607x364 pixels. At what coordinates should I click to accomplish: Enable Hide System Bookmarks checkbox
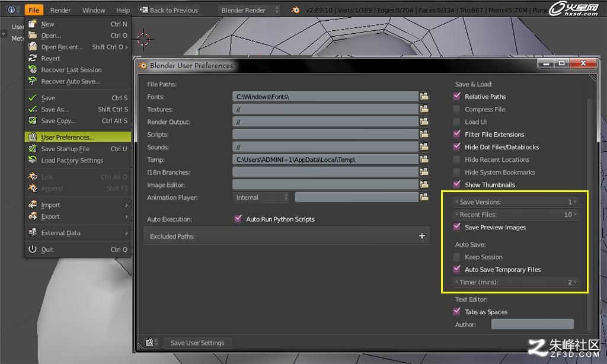coord(457,172)
